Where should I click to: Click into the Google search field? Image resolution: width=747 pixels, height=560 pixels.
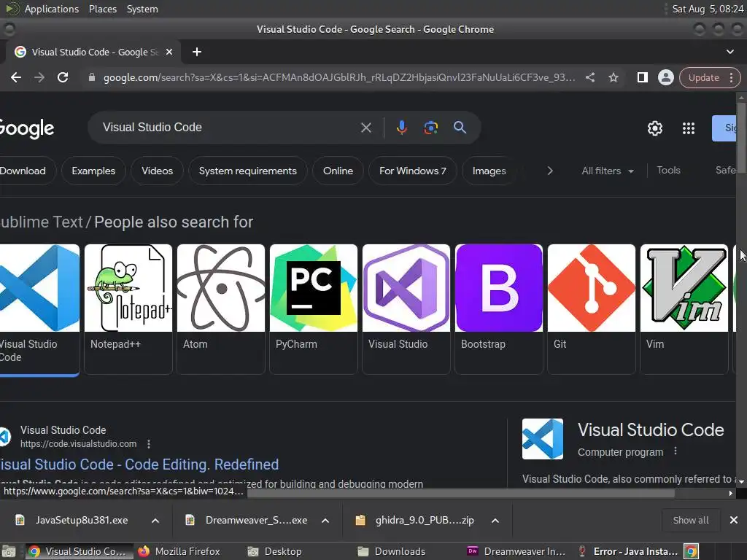coord(227,128)
